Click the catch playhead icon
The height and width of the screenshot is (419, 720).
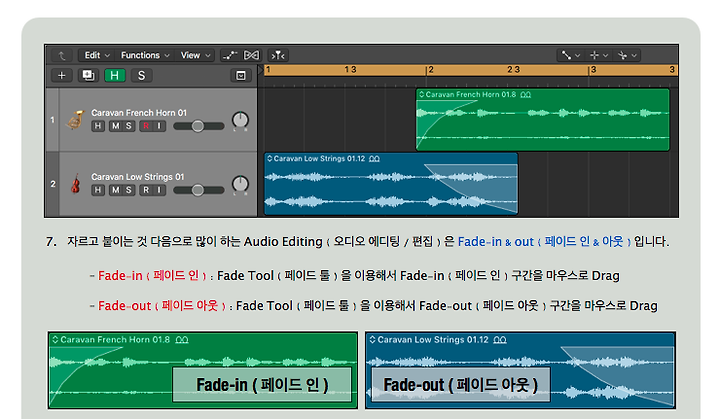(x=278, y=56)
